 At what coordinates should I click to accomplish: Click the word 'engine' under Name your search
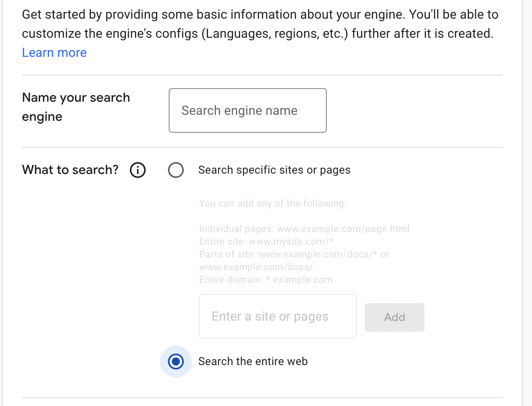tap(42, 117)
